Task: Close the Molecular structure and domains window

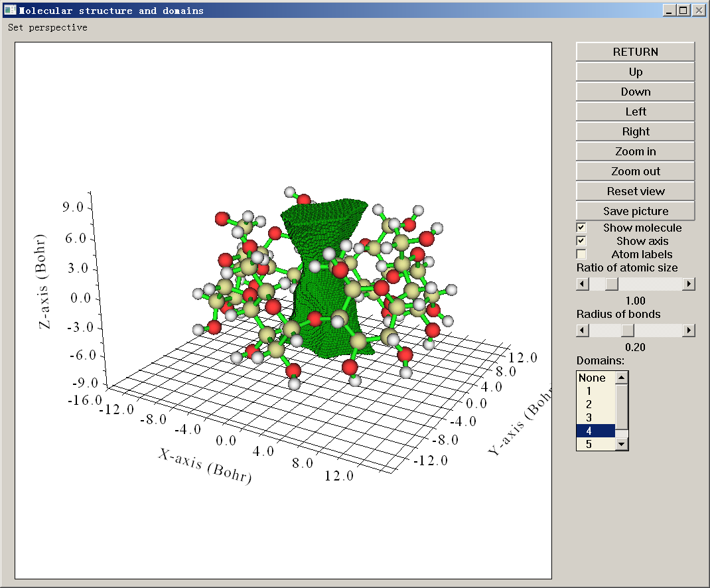Action: pos(699,10)
